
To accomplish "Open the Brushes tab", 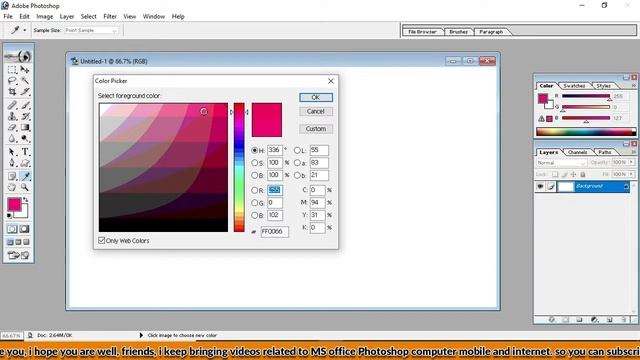I will point(458,31).
